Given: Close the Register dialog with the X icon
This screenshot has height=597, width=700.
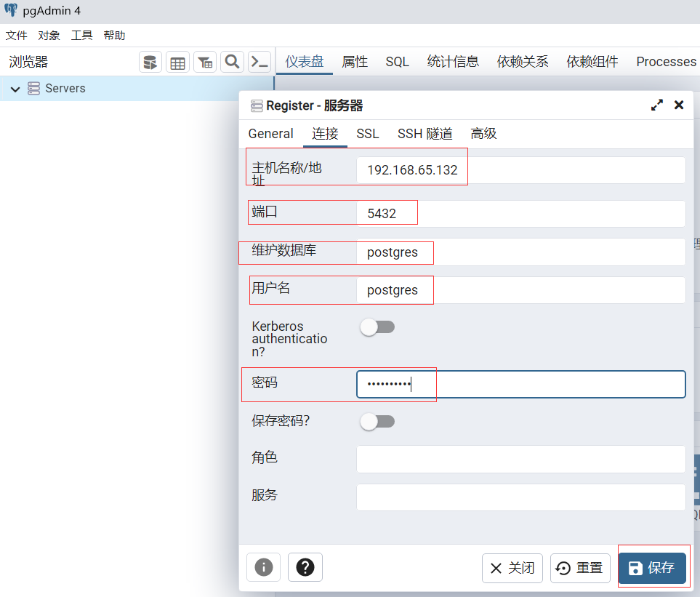Looking at the screenshot, I should [x=679, y=105].
